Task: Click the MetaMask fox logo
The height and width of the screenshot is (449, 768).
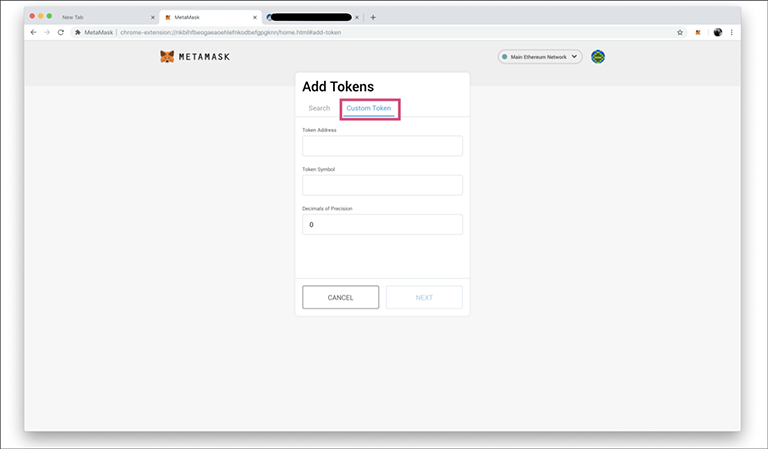Action: click(x=167, y=56)
